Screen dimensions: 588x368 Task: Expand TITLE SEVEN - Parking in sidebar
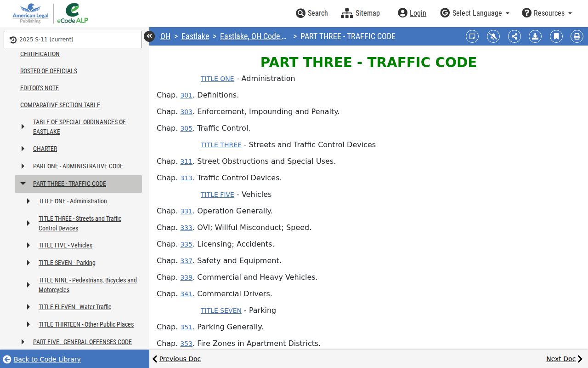tap(28, 263)
